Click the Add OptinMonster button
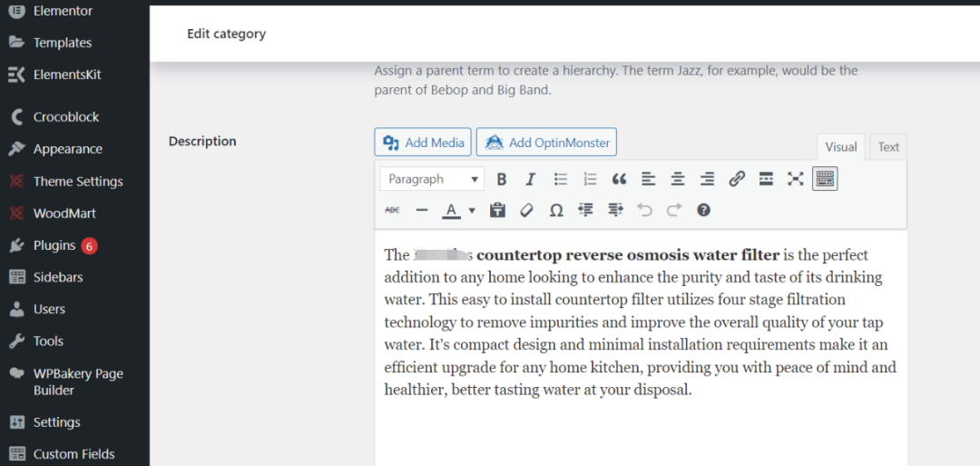Screen dimensions: 980x466 pos(546,142)
